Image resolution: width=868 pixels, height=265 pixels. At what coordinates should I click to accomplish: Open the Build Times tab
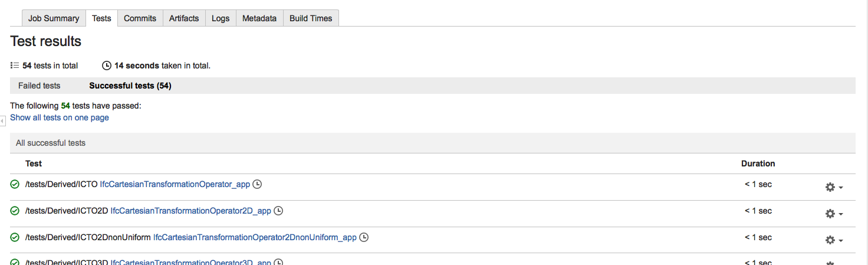coord(311,18)
